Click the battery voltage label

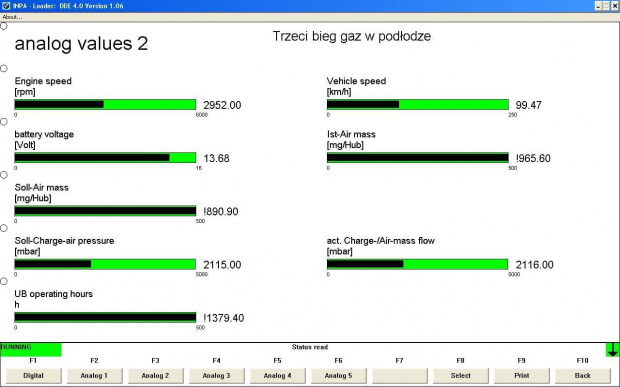coord(44,134)
